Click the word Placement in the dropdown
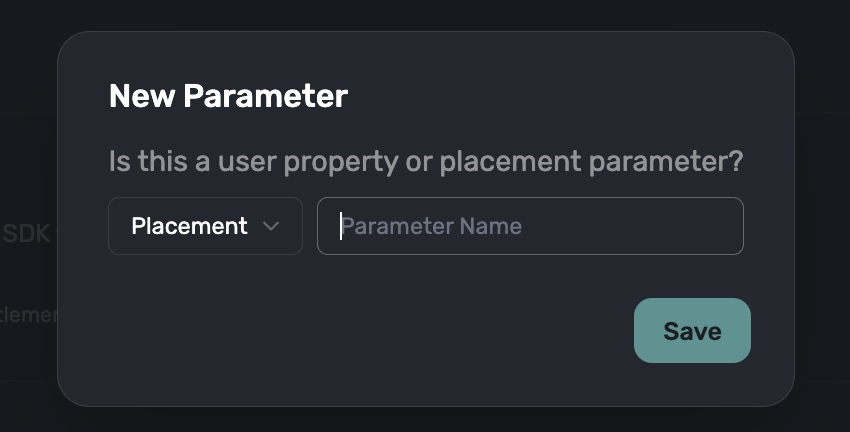Image resolution: width=850 pixels, height=432 pixels. pos(189,226)
